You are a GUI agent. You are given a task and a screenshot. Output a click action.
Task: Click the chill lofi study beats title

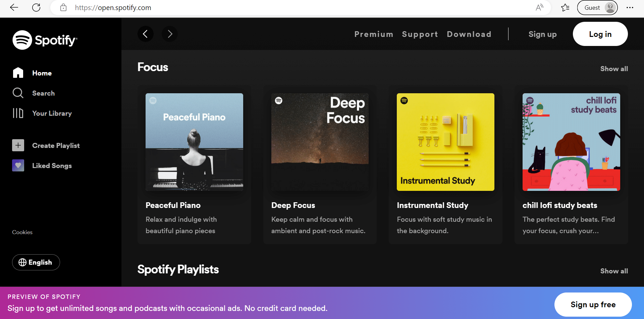pos(560,205)
